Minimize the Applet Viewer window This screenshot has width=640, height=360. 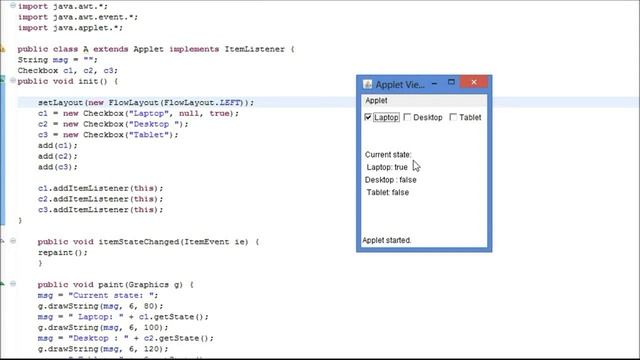click(x=434, y=83)
